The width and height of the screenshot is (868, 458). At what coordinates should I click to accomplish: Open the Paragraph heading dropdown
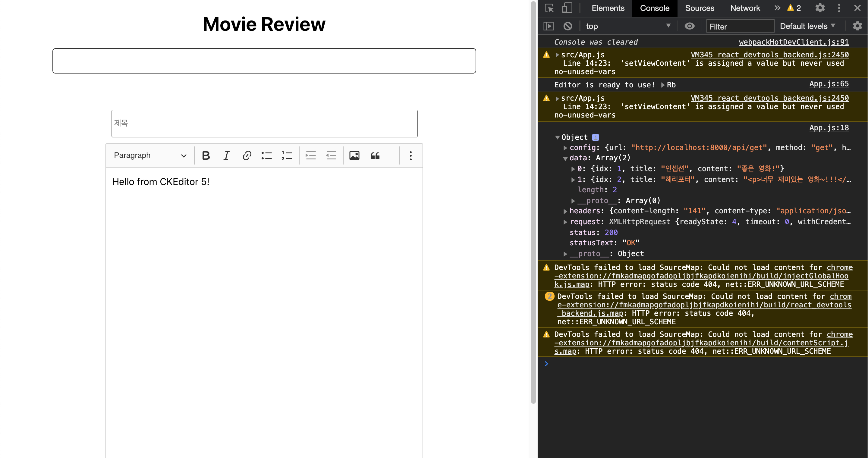(x=150, y=155)
